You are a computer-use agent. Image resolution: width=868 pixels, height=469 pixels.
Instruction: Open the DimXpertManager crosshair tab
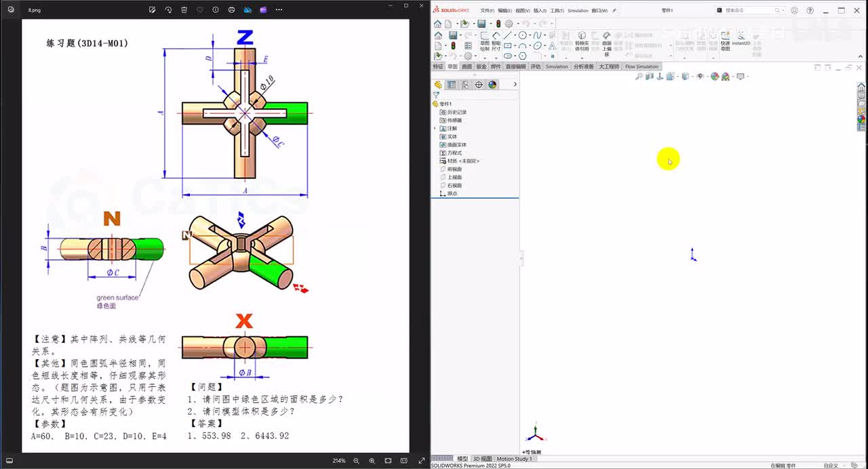[x=479, y=85]
